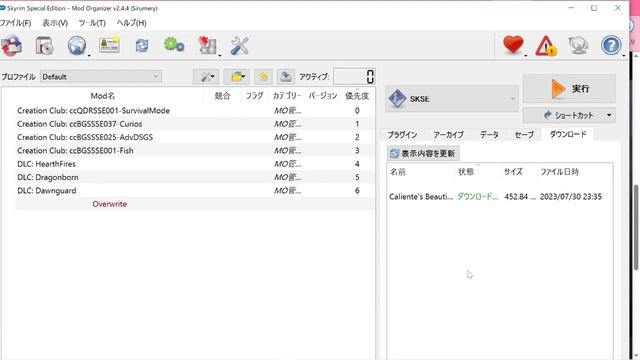Screen dimensions: 640x360
Task: Select the DLC: HearthFires row
Action: [195, 164]
